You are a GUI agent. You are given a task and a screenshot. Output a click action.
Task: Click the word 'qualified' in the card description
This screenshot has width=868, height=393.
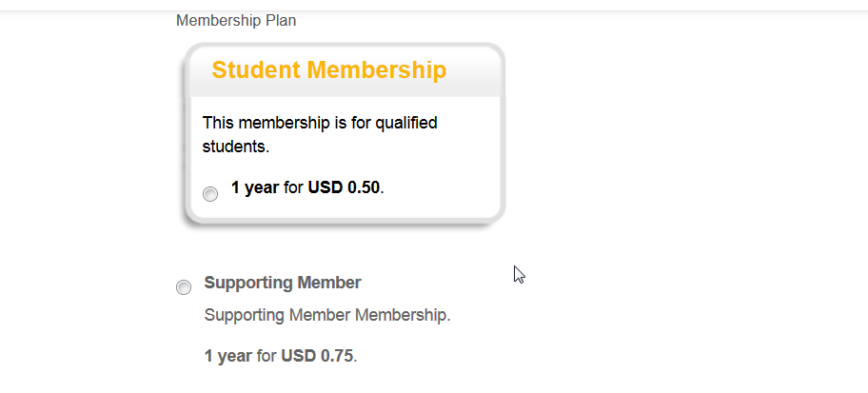click(x=406, y=123)
